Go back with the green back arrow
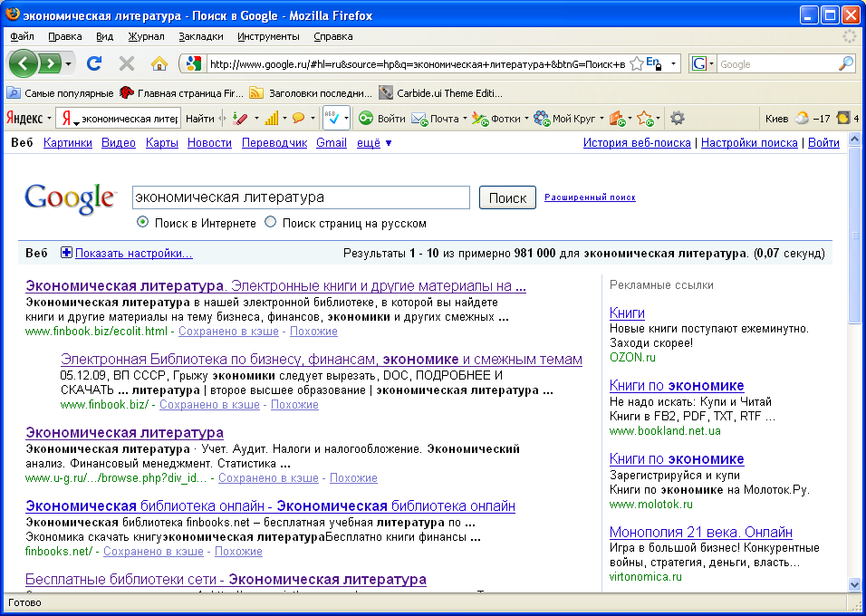This screenshot has width=866, height=616. click(x=23, y=63)
